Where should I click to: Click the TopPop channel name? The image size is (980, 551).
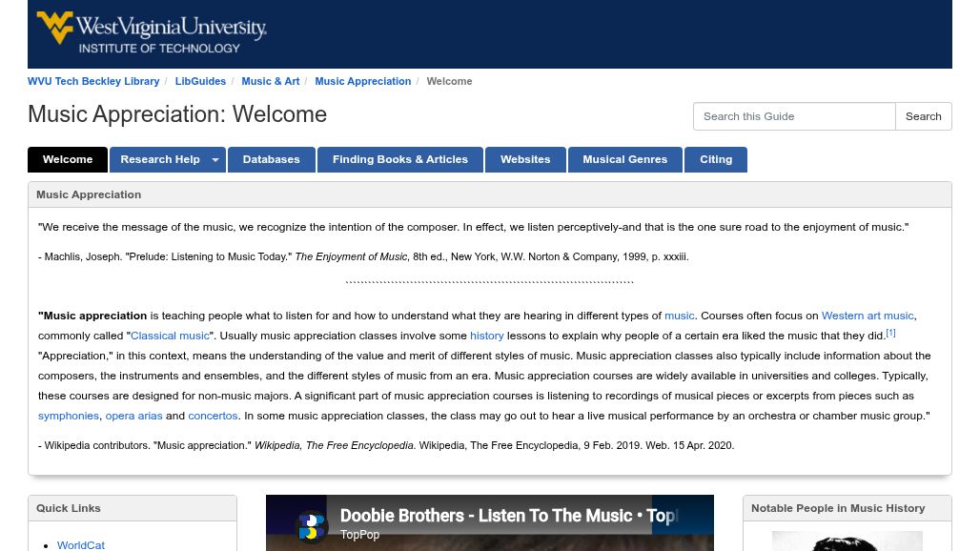pos(360,535)
